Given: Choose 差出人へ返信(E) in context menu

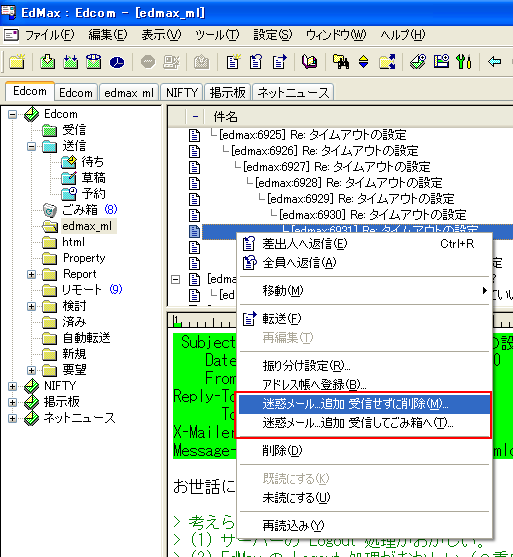Looking at the screenshot, I should click(x=364, y=244).
